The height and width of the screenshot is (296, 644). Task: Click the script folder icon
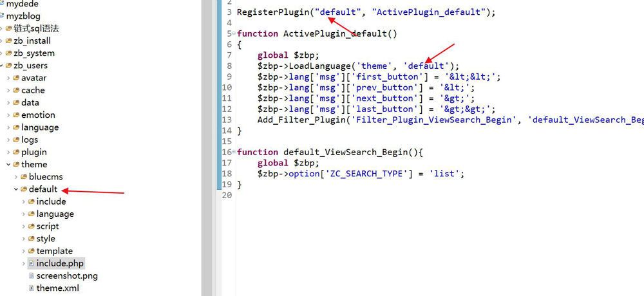tap(31, 227)
